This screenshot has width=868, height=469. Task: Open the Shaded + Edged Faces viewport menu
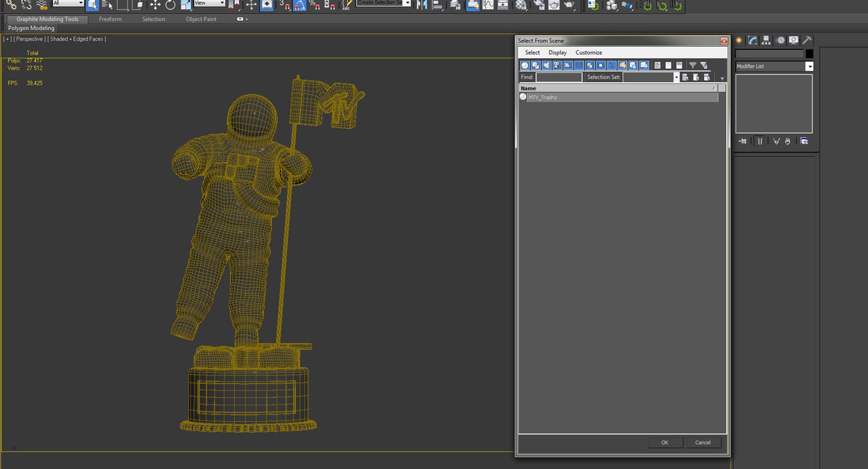point(77,39)
